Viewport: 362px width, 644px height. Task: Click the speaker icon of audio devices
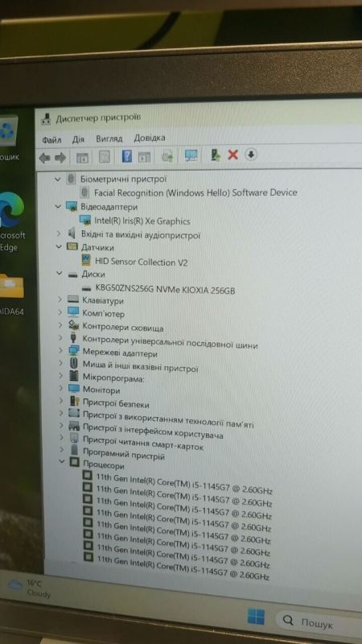72,233
